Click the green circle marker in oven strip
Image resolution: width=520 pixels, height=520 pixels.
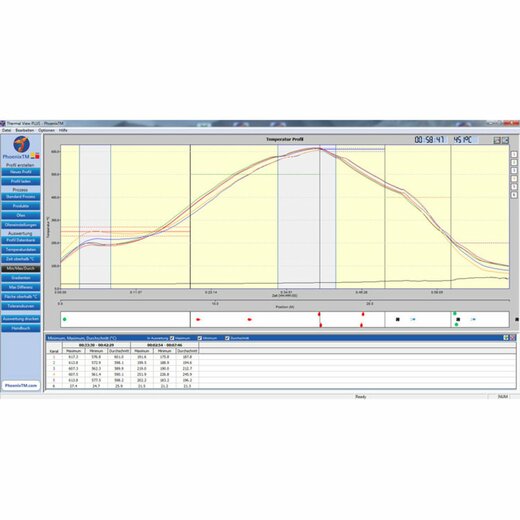[65, 319]
